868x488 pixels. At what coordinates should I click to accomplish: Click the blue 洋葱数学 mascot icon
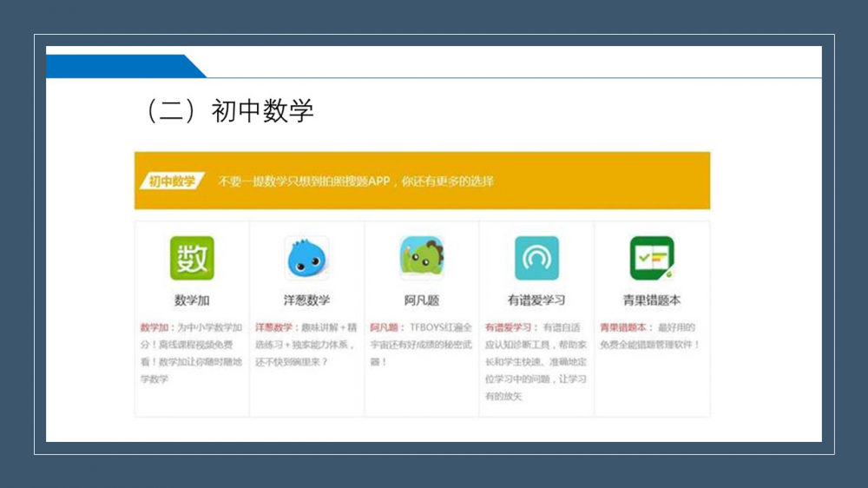[x=306, y=258]
